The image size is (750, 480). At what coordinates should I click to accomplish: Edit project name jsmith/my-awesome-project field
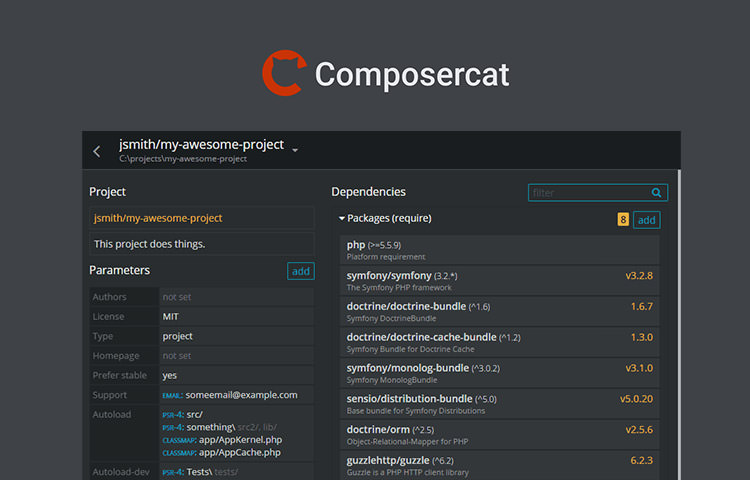tap(201, 218)
